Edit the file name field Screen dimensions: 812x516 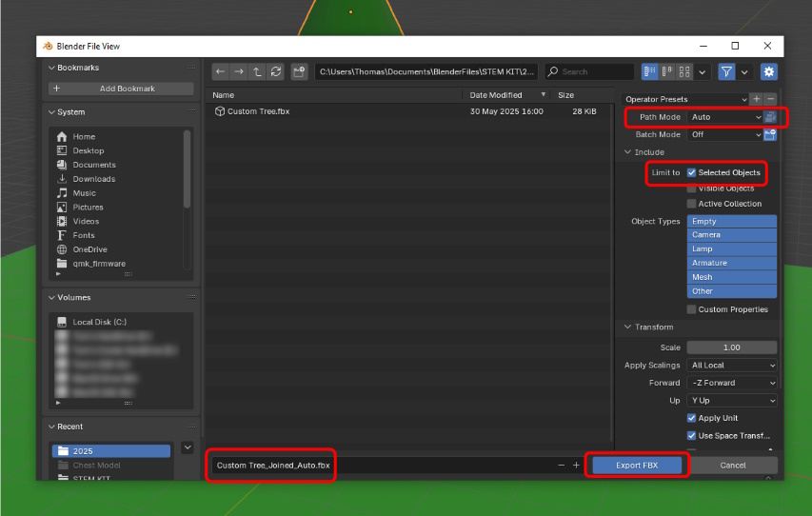tap(382, 466)
